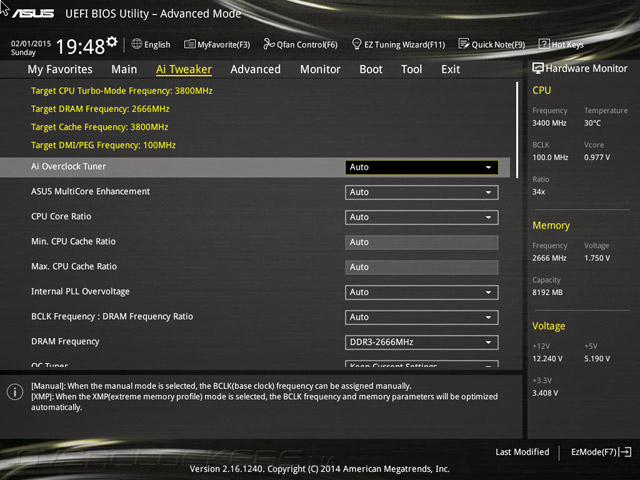
Task: Click the memory frequency 2666 MHz value
Action: point(549,258)
